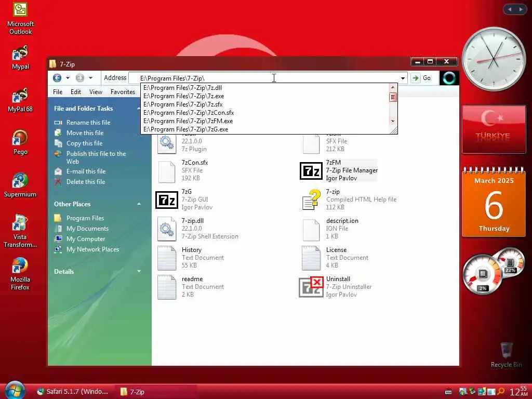This screenshot has width=532, height=399.
Task: Click the analog clock gadget
Action: (x=494, y=59)
